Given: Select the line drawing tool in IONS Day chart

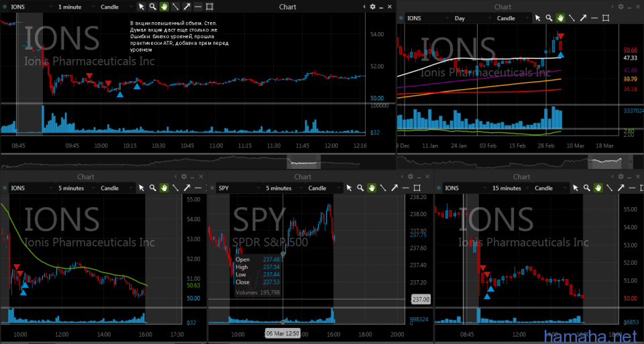Looking at the screenshot, I should [572, 18].
